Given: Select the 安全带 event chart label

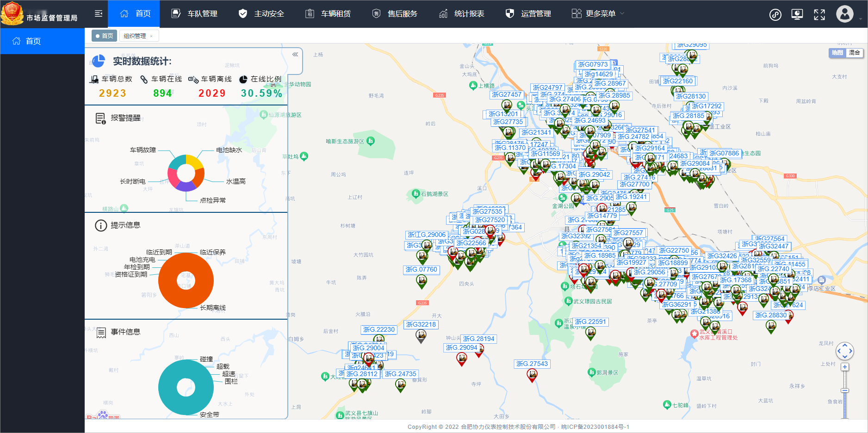Looking at the screenshot, I should [210, 414].
